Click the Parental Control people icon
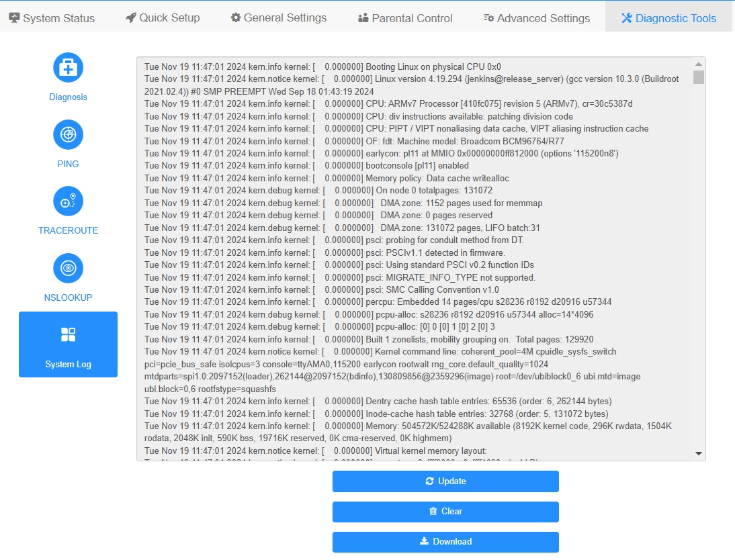 coord(363,18)
